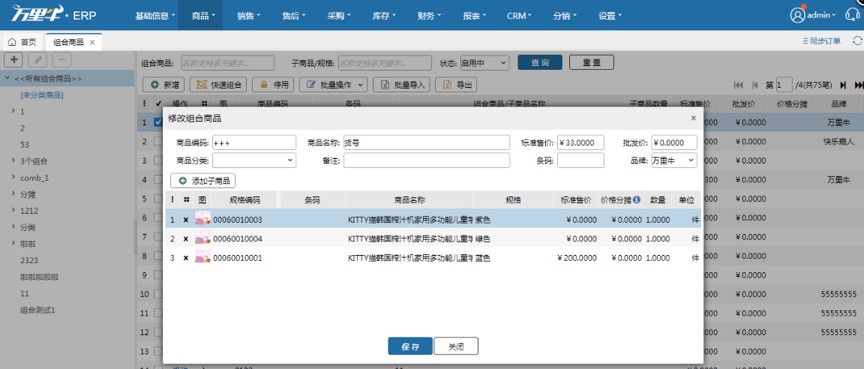Click the 查询 search button
Screen dimensions: 864x369
pyautogui.click(x=540, y=63)
